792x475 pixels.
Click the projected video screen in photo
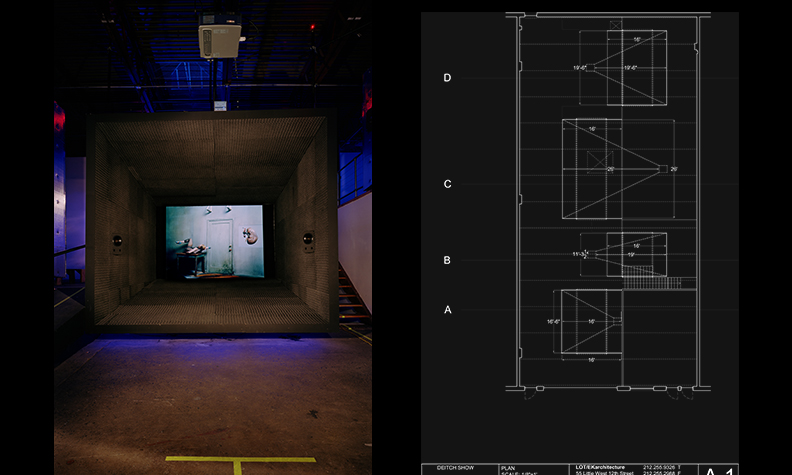(x=215, y=241)
